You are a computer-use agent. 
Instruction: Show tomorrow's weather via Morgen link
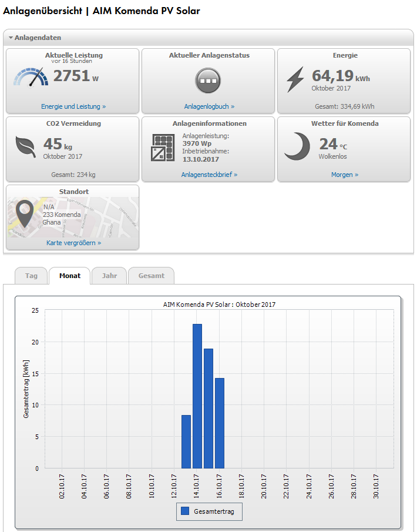pyautogui.click(x=344, y=175)
